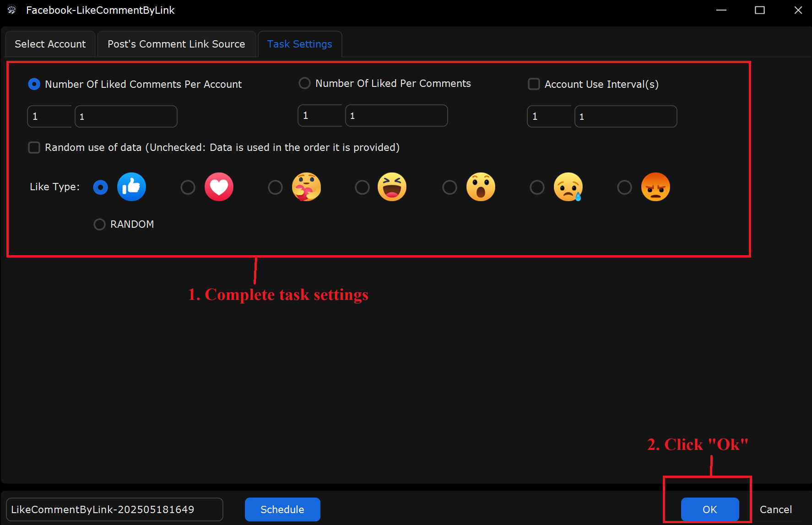The image size is (812, 525).
Task: Click maximum field under Account Use Interval
Action: tap(626, 116)
